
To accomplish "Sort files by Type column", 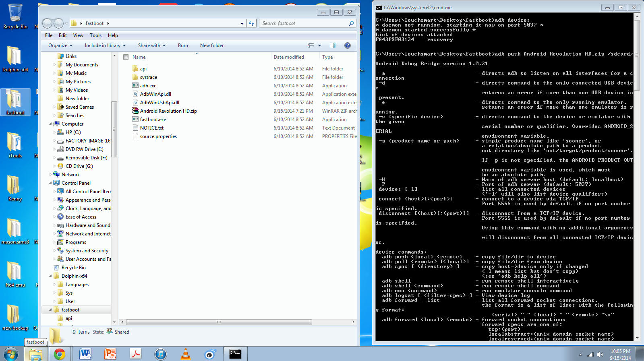I will [x=327, y=57].
